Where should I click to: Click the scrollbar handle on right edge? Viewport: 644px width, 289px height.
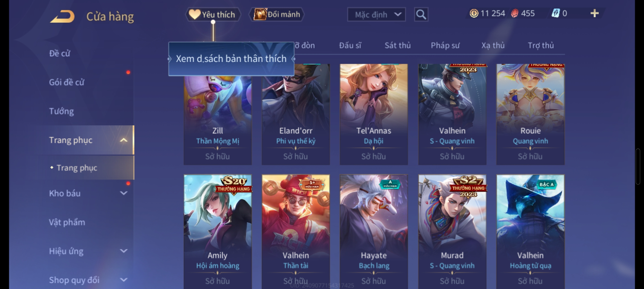click(638, 166)
